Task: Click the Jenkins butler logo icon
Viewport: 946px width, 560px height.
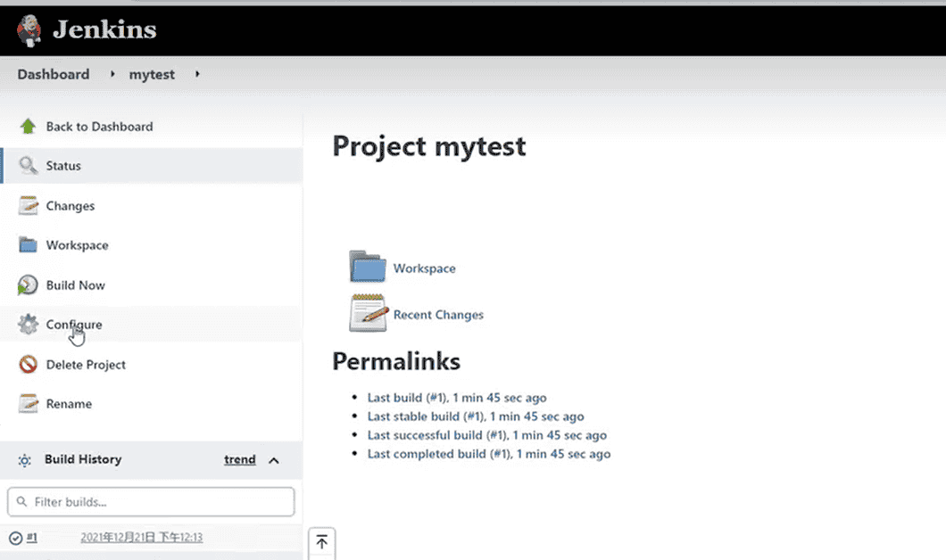Action: pyautogui.click(x=29, y=30)
